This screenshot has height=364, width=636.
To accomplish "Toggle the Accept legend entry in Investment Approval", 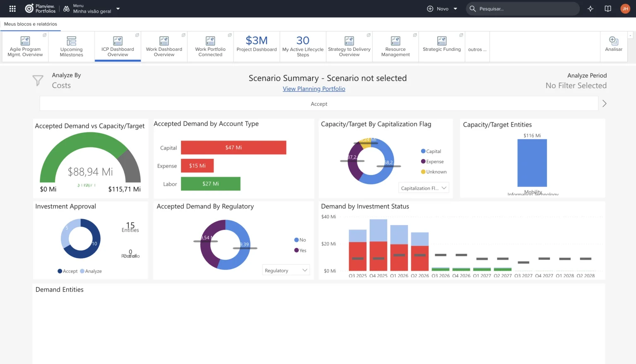I will click(67, 271).
